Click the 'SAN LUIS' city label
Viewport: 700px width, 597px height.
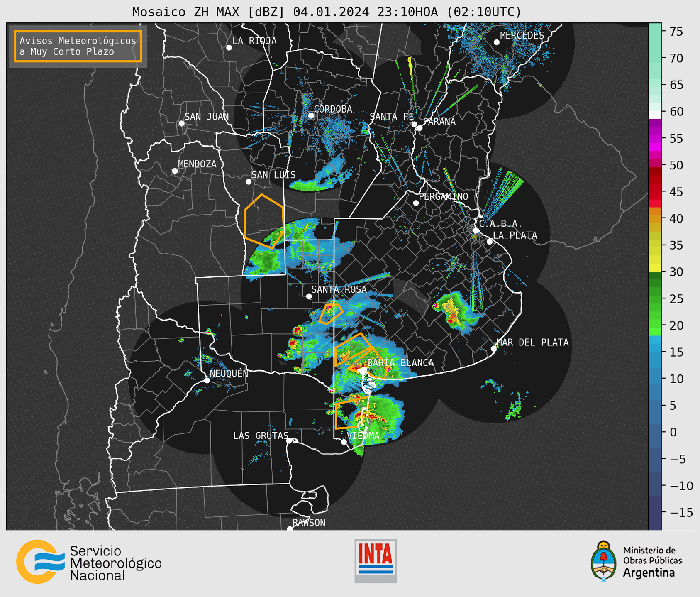273,175
